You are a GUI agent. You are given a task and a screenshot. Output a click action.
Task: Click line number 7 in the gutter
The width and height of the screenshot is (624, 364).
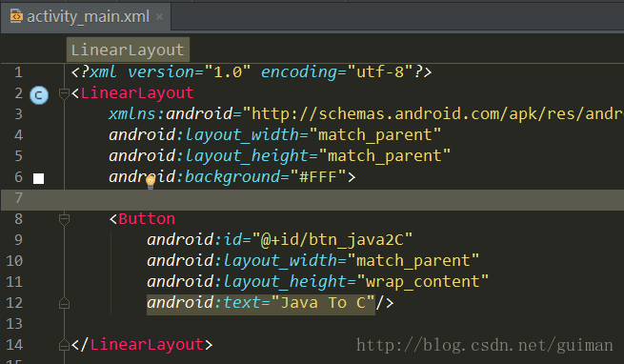18,198
